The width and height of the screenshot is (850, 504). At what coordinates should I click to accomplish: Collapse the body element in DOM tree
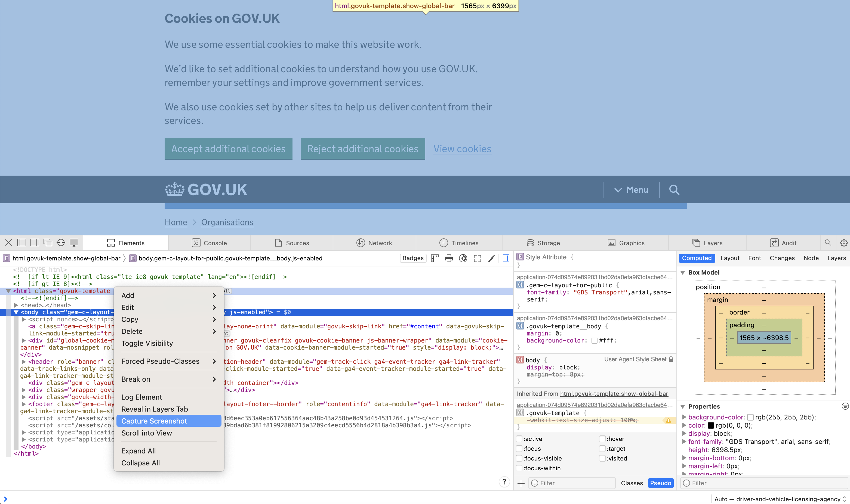click(16, 312)
